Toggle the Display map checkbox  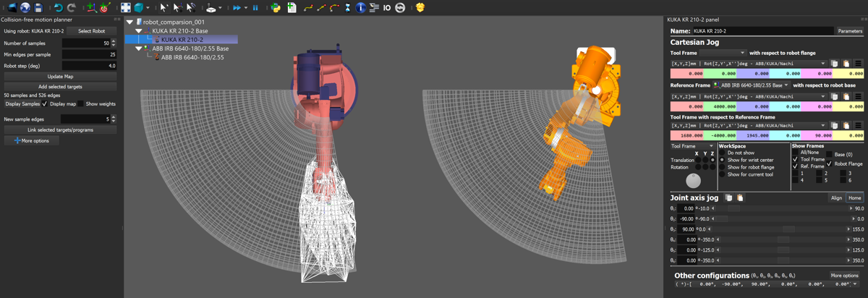(45, 104)
